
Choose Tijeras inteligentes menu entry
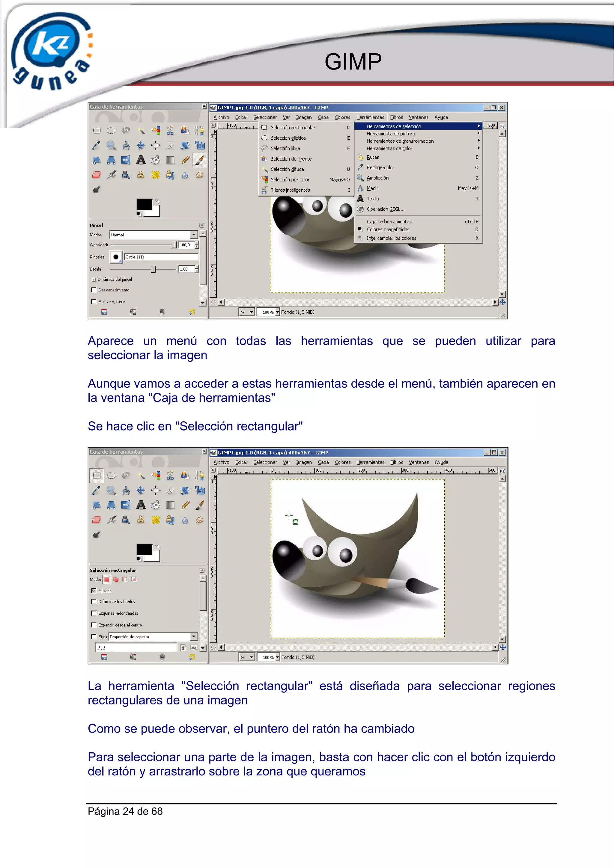click(306, 190)
